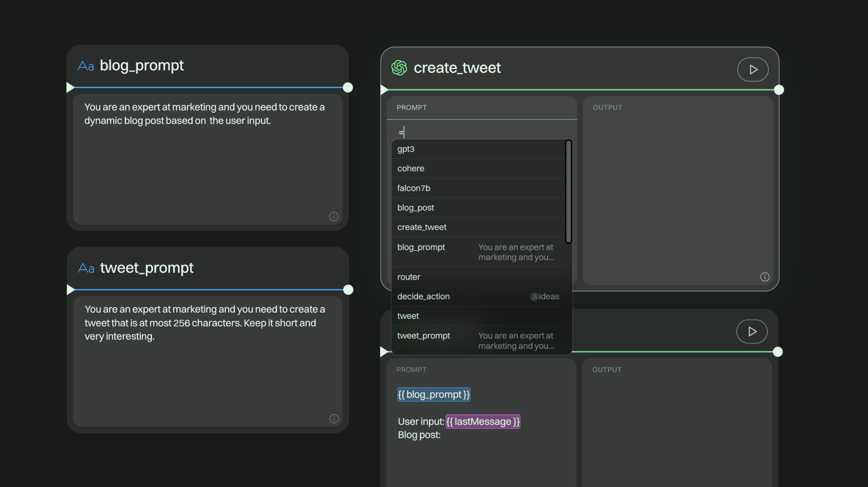Click the autocomplete dropdown scrollbar
Viewport: 868px width, 487px height.
(568, 192)
